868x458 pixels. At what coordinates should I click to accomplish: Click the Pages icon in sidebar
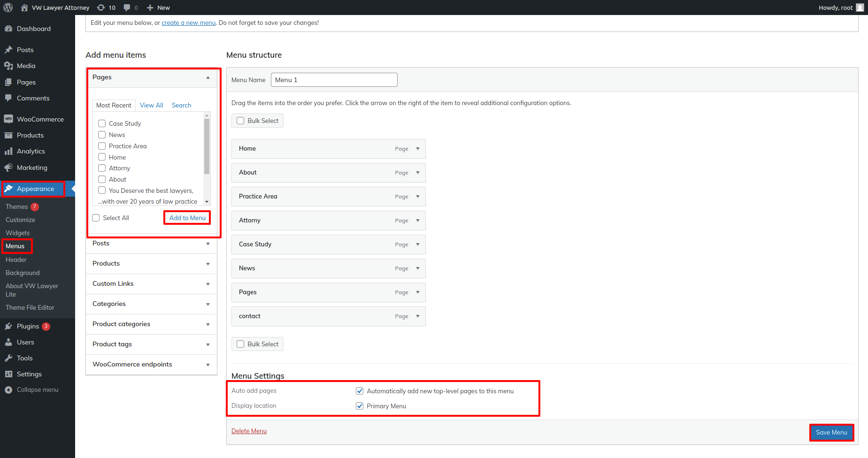coord(8,82)
